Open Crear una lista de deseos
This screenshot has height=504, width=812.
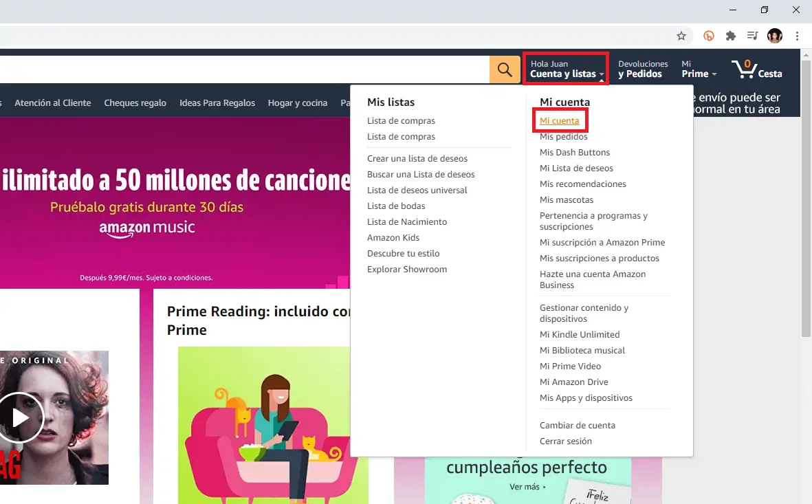(417, 159)
